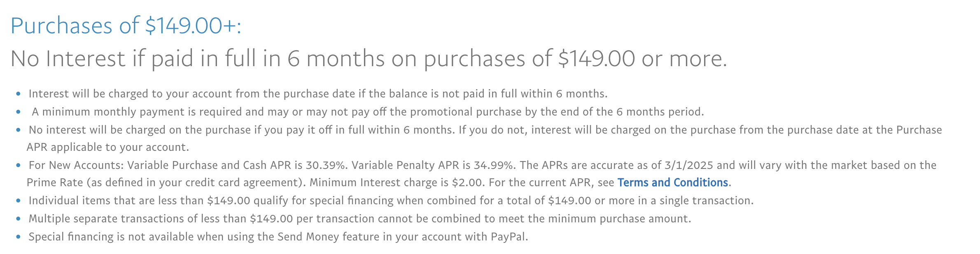
Task: Click the "Individual items that are less than" sentence
Action: [391, 201]
